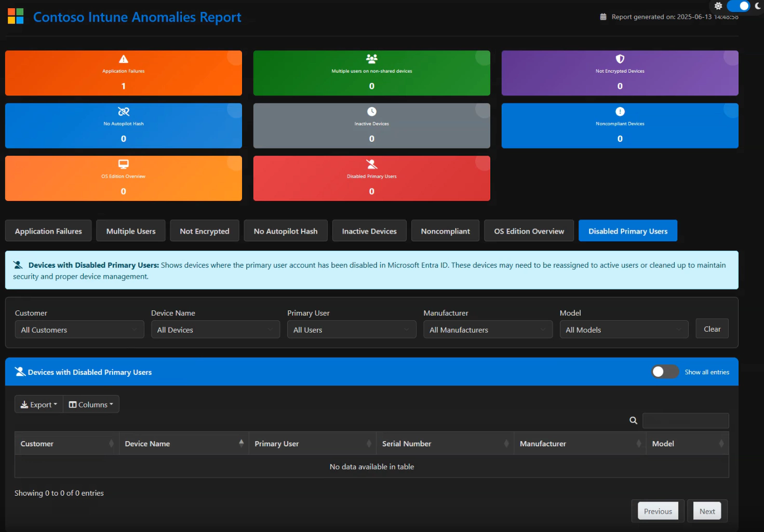Click the No Autopilot Hash icon
Viewport: 764px width, 532px height.
pyautogui.click(x=123, y=111)
